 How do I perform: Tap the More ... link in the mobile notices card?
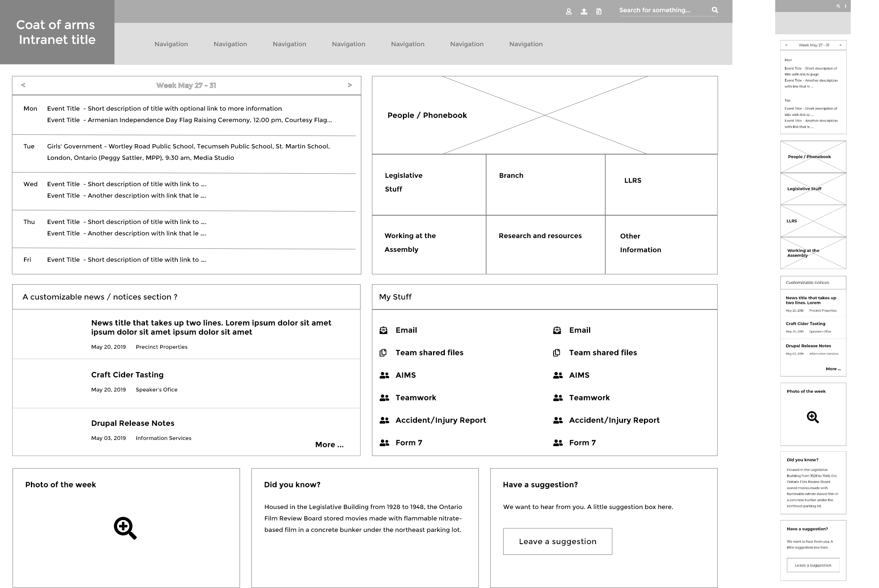click(x=833, y=369)
